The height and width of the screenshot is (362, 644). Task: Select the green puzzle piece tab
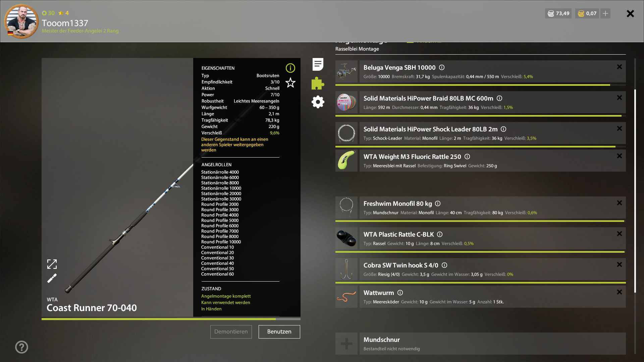point(318,83)
